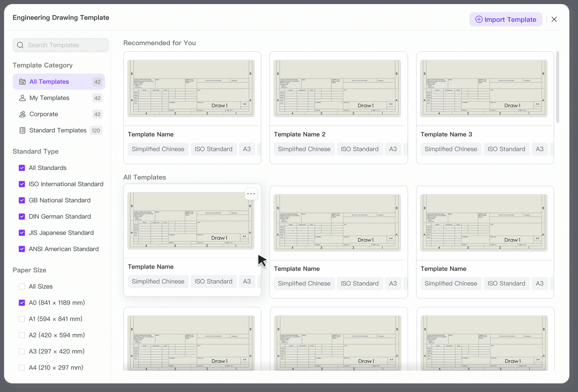This screenshot has height=392, width=578.
Task: Click the Paper Size section heading
Action: pyautogui.click(x=29, y=270)
